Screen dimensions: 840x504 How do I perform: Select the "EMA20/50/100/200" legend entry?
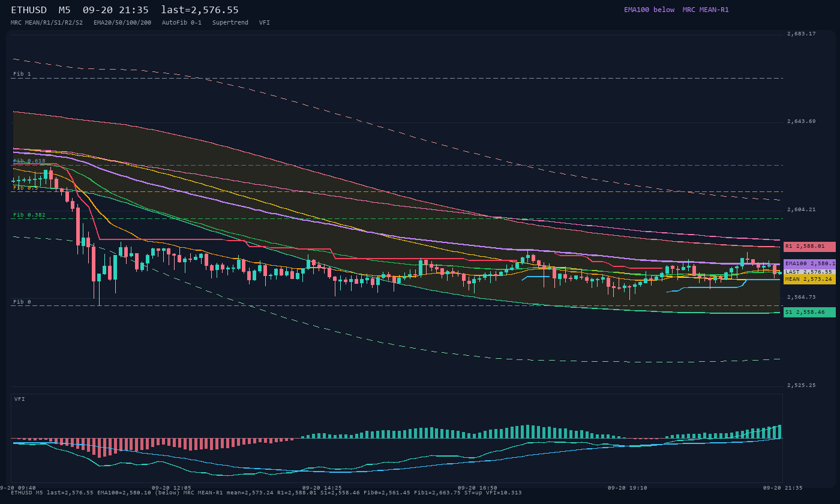click(x=122, y=22)
